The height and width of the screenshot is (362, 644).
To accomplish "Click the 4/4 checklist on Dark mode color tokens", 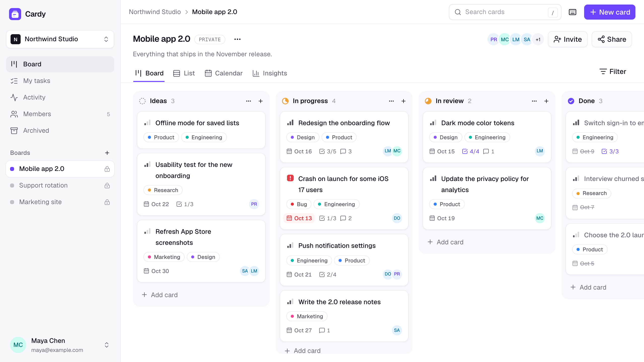I will (x=471, y=151).
